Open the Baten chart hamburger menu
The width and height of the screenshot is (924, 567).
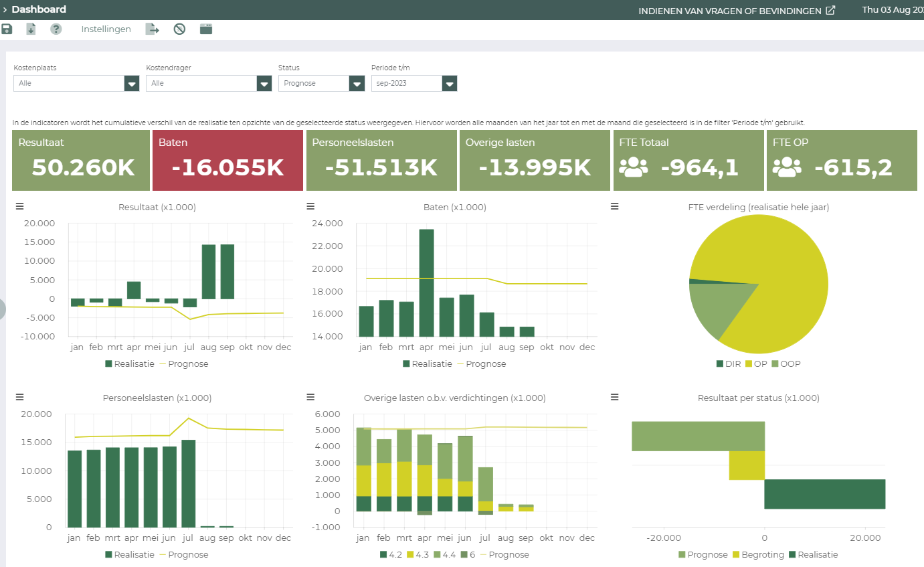pos(310,207)
